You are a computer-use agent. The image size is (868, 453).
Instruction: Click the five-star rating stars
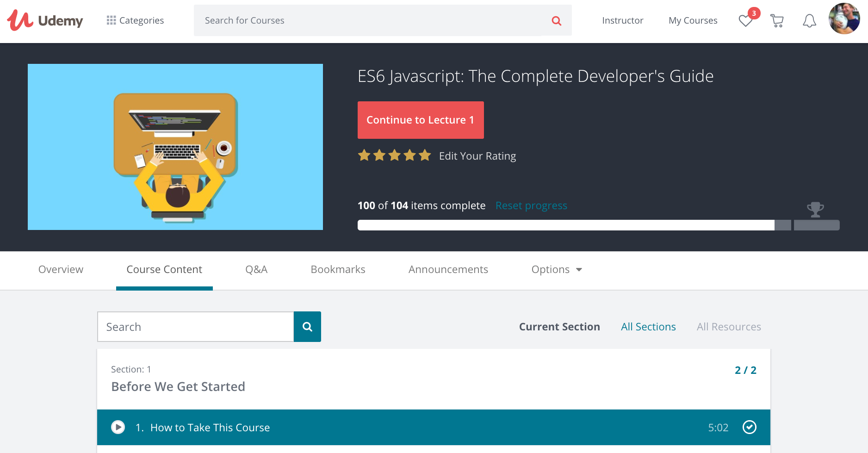[x=394, y=155]
